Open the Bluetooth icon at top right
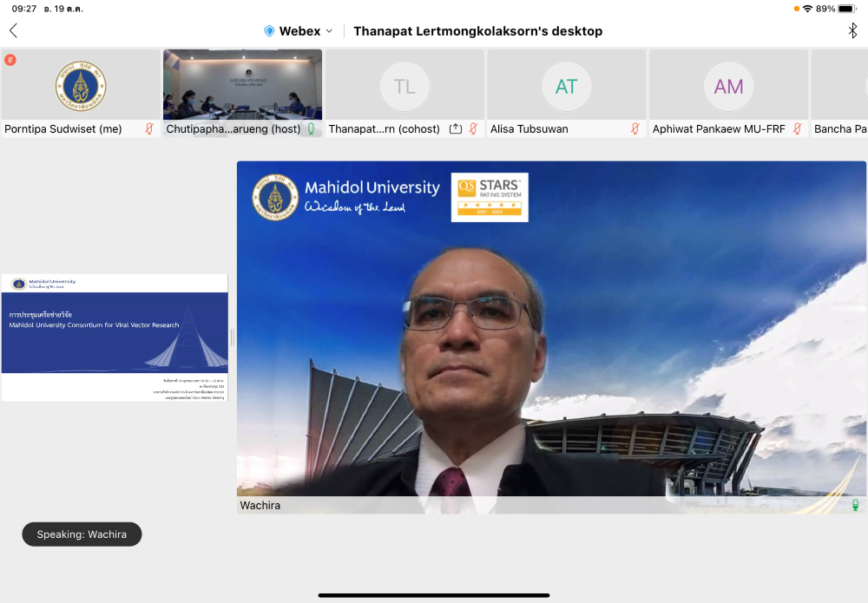Image resolution: width=868 pixels, height=603 pixels. point(852,31)
